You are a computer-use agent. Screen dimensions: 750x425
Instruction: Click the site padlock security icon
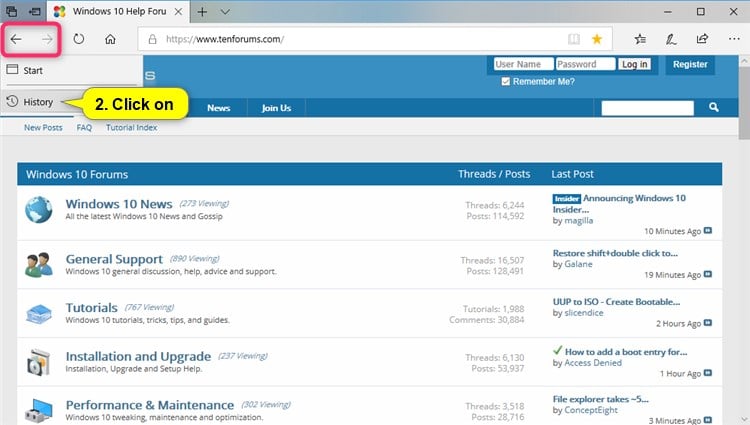coord(152,39)
